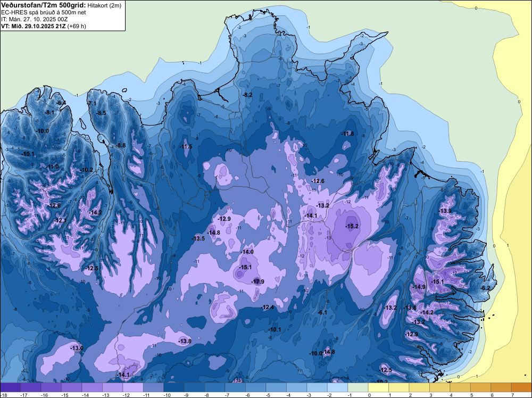Click the coldest temperature label -17.9
Viewport: 532px width, 398px height.
pos(257,281)
